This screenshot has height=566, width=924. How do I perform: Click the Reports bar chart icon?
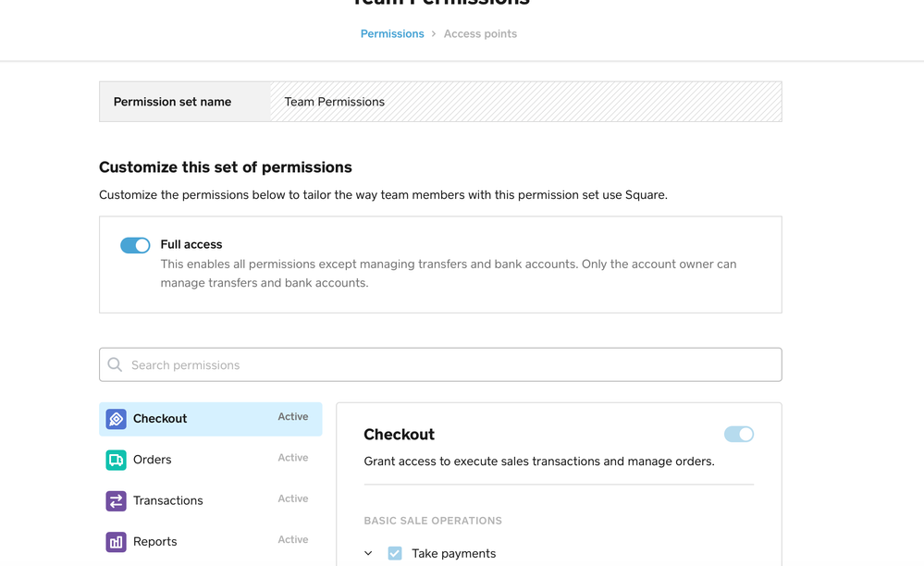pyautogui.click(x=116, y=542)
